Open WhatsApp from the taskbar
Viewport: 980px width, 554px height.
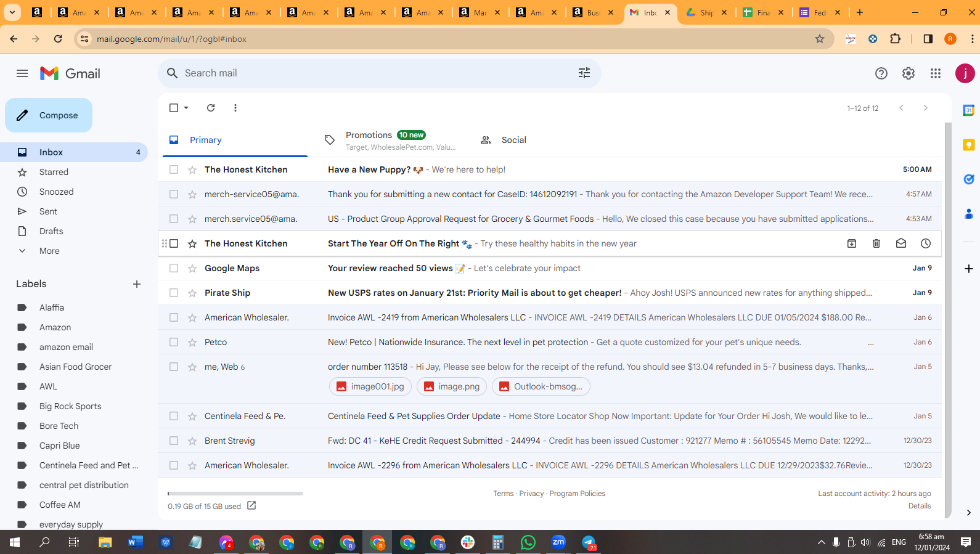(x=528, y=542)
